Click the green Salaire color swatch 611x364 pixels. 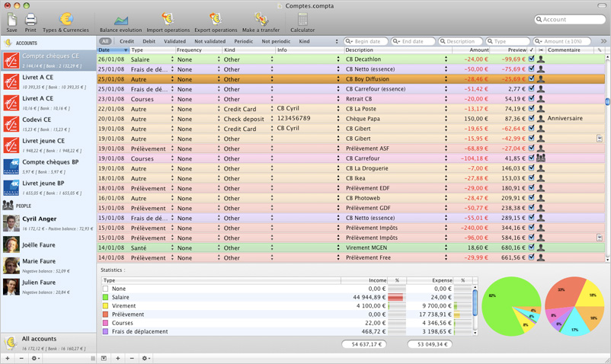106,298
